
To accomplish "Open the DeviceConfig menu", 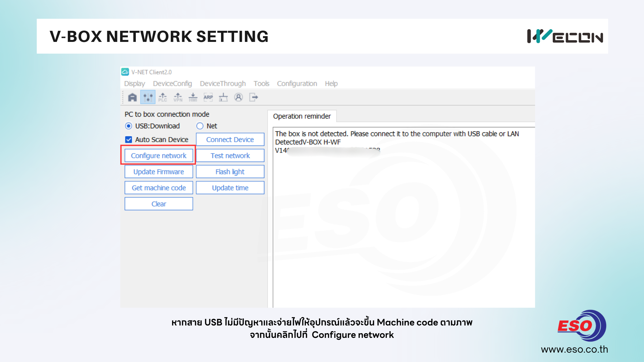I will pos(172,83).
